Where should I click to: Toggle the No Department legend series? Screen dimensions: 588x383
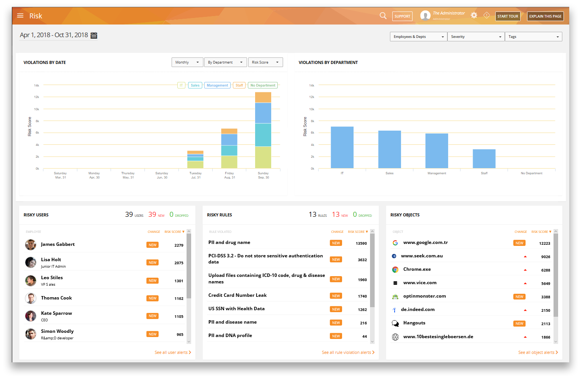[263, 85]
